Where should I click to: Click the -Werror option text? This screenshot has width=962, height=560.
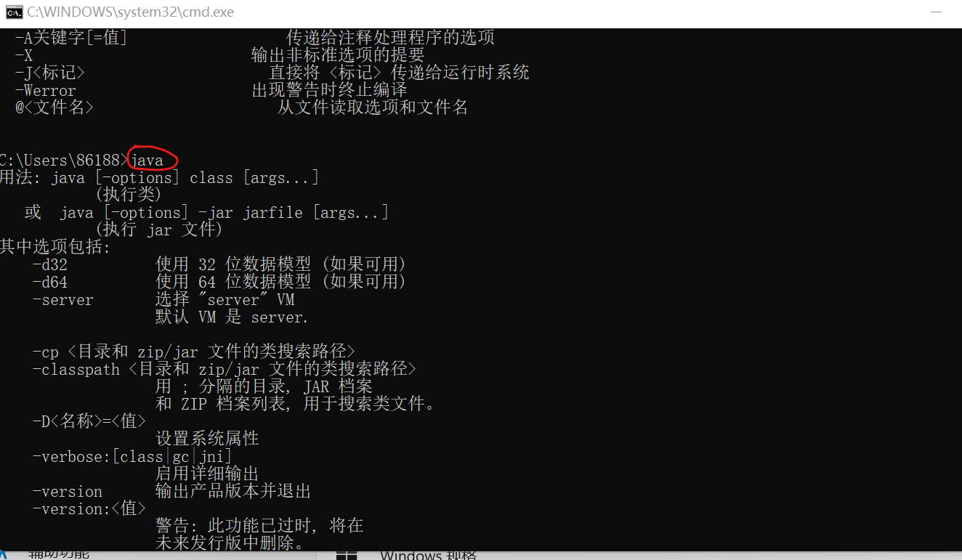pyautogui.click(x=45, y=91)
